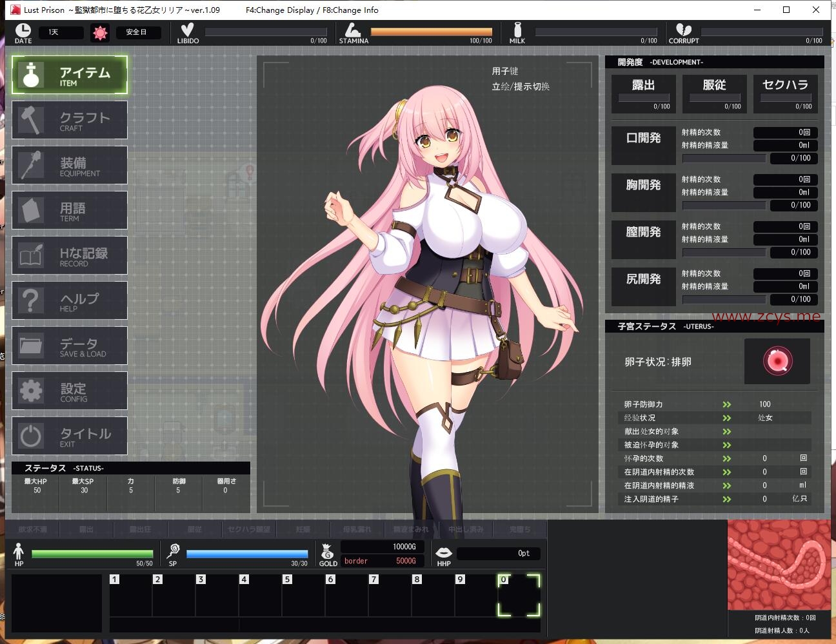
Task: Click the staff EQUIPMENT icon
Action: 31,165
